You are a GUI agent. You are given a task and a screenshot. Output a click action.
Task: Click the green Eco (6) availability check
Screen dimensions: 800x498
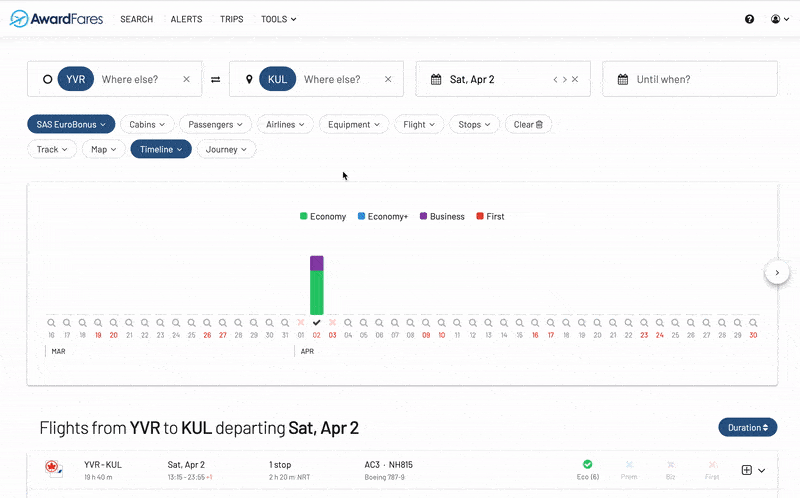tap(588, 464)
